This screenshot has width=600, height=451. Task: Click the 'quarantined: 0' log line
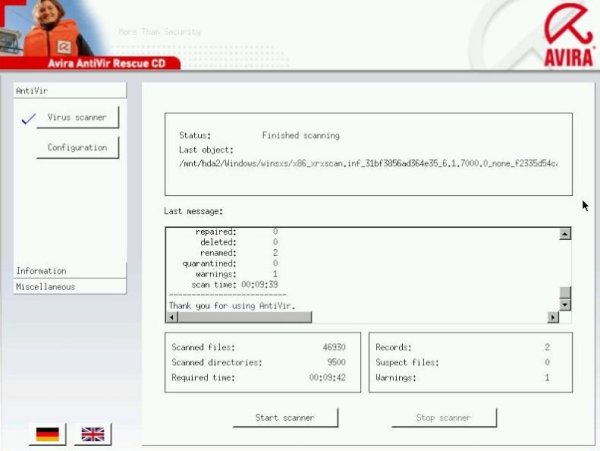(230, 264)
